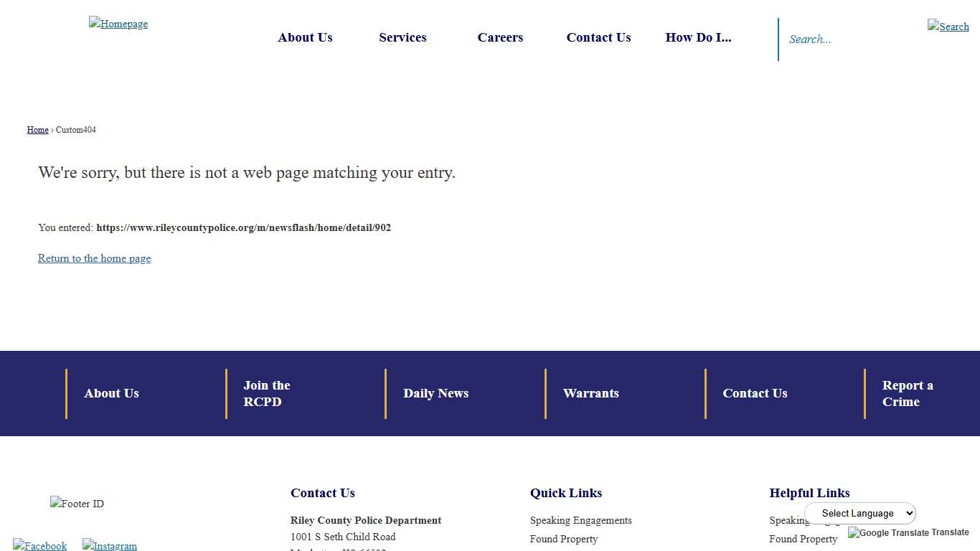Expand the Services navigation menu

[402, 37]
